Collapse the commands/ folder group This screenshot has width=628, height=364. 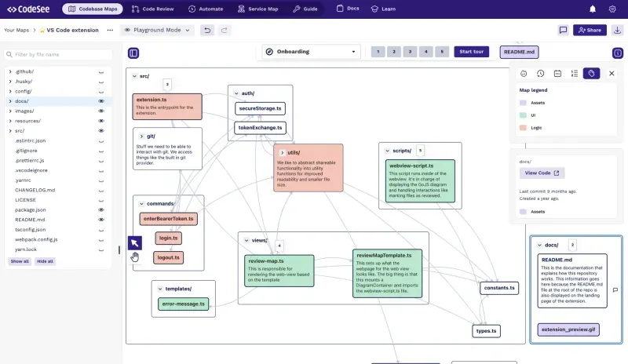141,204
